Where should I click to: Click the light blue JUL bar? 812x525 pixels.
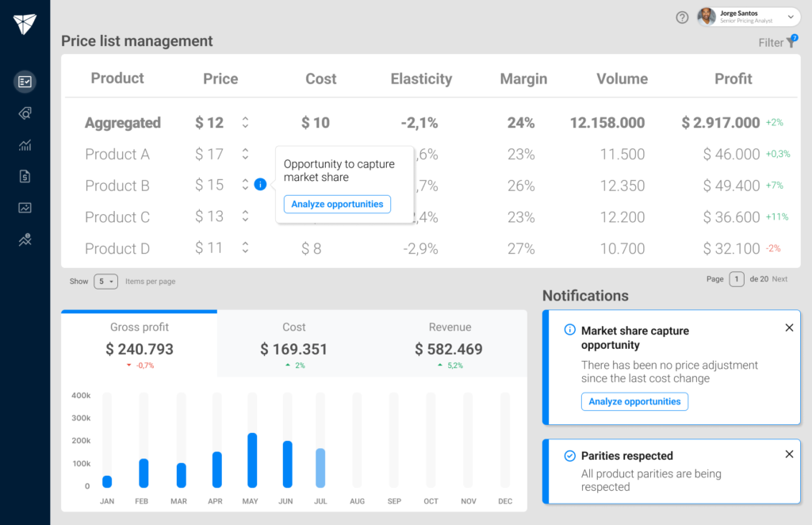tap(320, 468)
